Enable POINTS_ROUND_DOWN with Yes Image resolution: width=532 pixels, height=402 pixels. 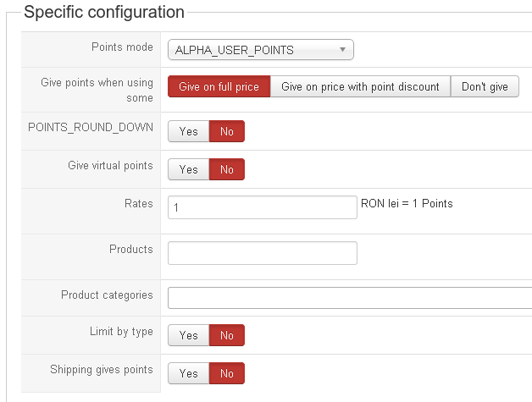click(188, 132)
